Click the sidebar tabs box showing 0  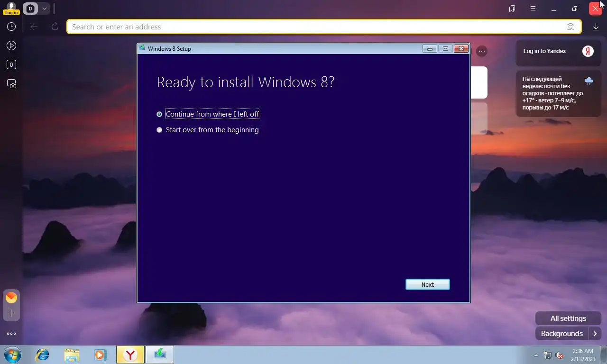click(11, 64)
